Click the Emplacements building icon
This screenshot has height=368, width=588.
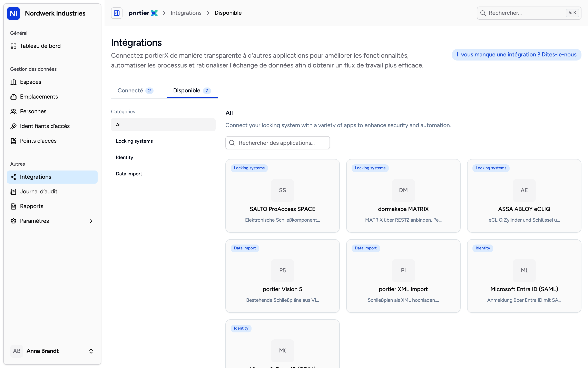(x=13, y=97)
